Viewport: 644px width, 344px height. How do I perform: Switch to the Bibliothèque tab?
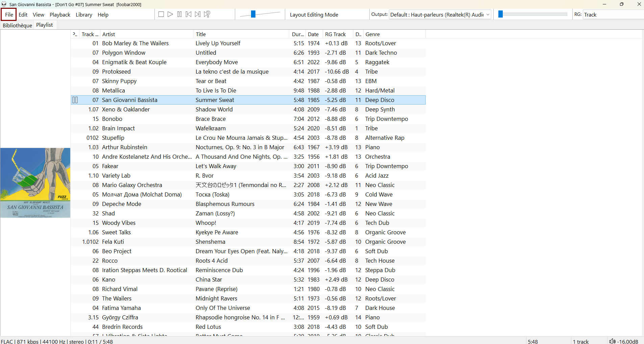pyautogui.click(x=17, y=25)
